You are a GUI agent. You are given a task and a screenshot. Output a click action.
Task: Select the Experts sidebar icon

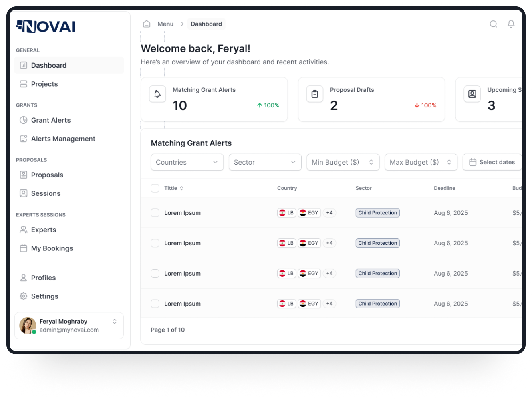[x=24, y=230]
